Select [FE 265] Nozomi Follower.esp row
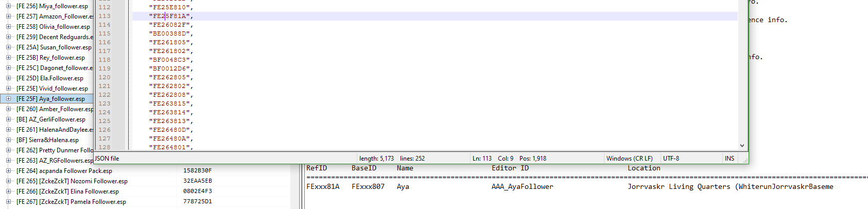This screenshot has width=868, height=209. point(72,181)
